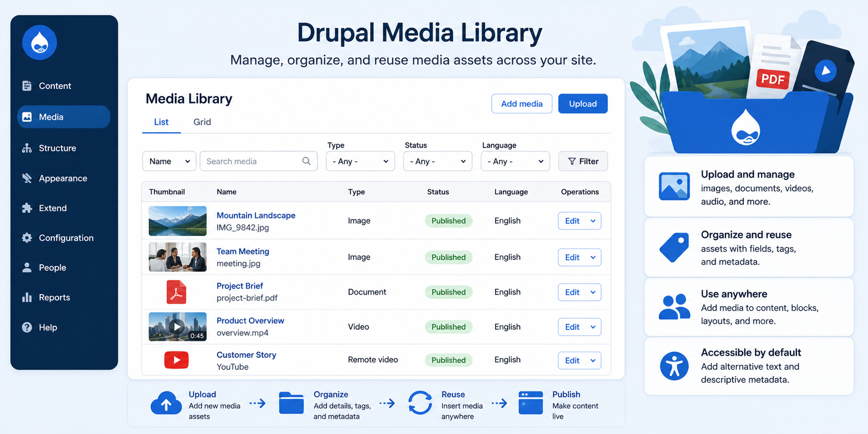Click the Document type cell
Viewport: 868px width, 434px height.
pos(367,292)
